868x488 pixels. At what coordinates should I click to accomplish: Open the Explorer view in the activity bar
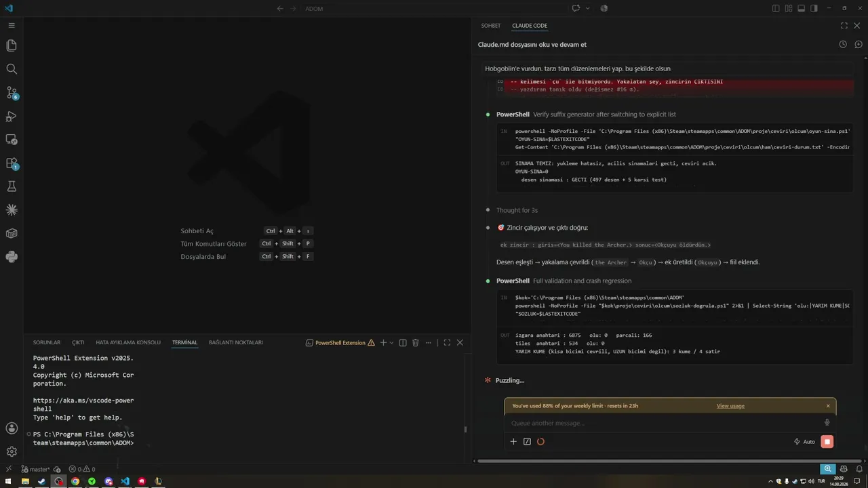12,45
